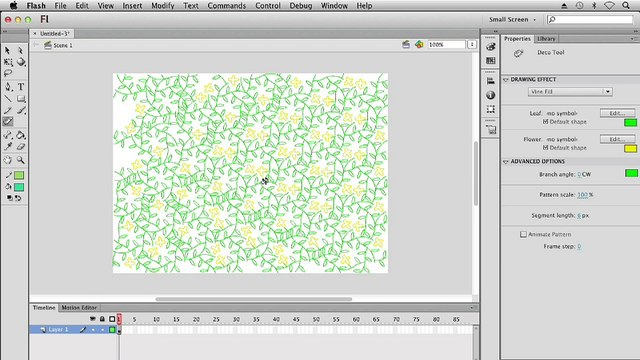This screenshot has width=640, height=360.
Task: Toggle Leaf Default shape checkbox
Action: (545, 122)
